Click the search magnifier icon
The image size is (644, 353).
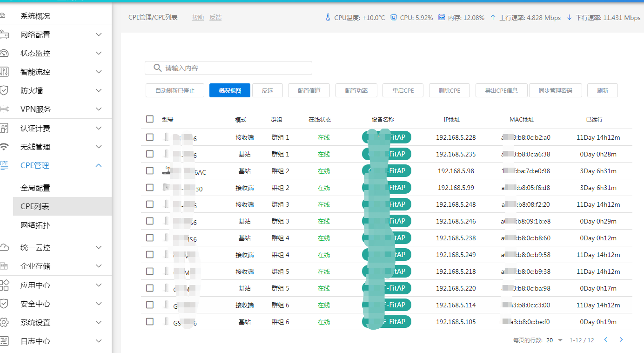[x=157, y=68]
